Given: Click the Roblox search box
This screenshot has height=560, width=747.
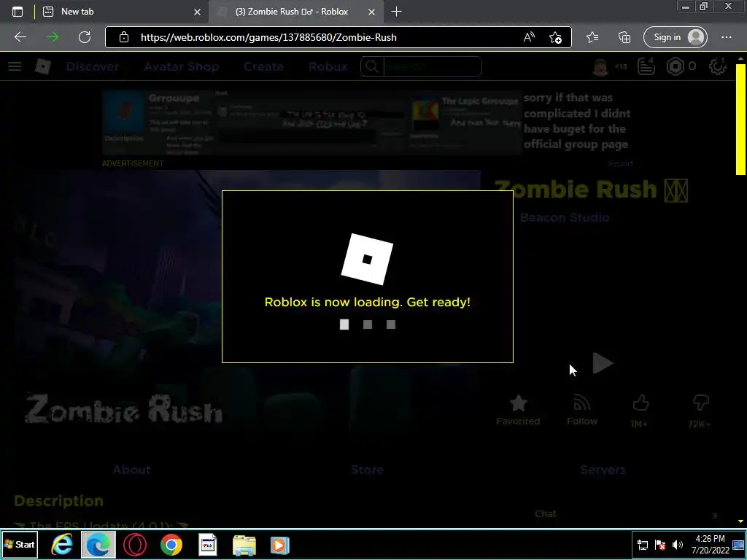Looking at the screenshot, I should coord(421,66).
